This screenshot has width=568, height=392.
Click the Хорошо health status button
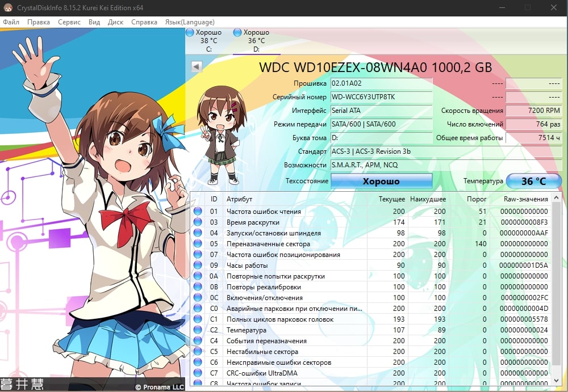coord(381,182)
